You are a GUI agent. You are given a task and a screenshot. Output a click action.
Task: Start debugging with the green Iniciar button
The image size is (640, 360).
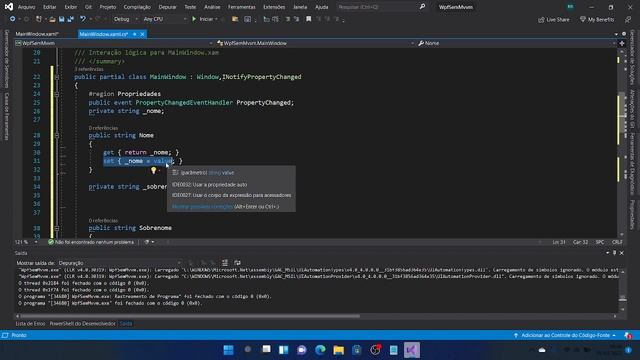coord(205,19)
